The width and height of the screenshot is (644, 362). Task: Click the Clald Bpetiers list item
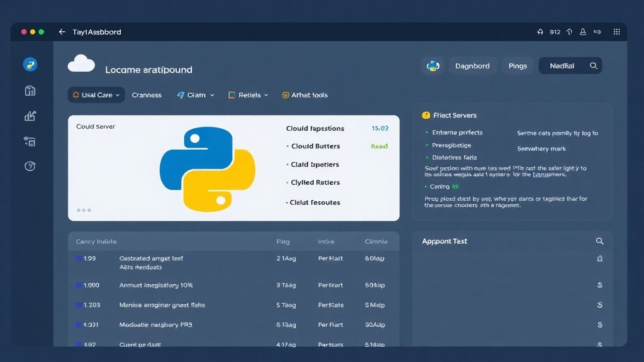pos(313,164)
